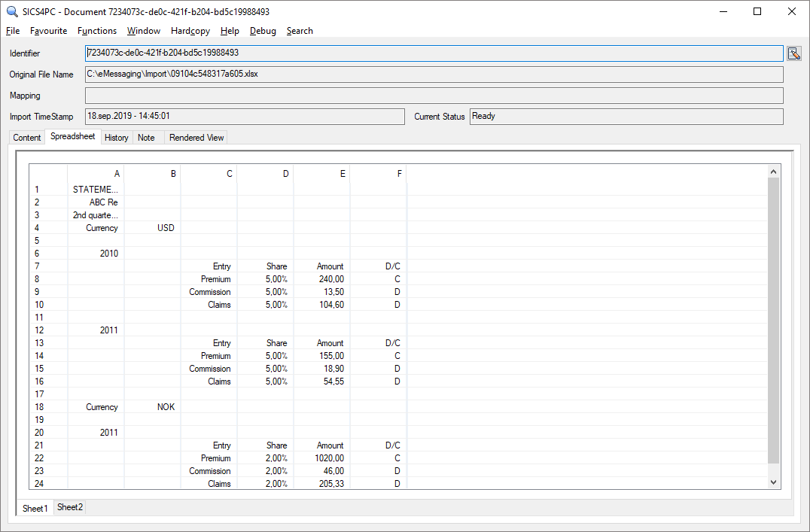Open the File menu
Image resolution: width=810 pixels, height=532 pixels.
(12, 31)
